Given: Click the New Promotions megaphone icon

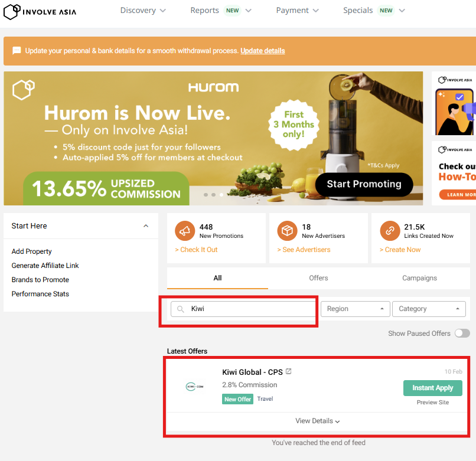Looking at the screenshot, I should point(185,231).
